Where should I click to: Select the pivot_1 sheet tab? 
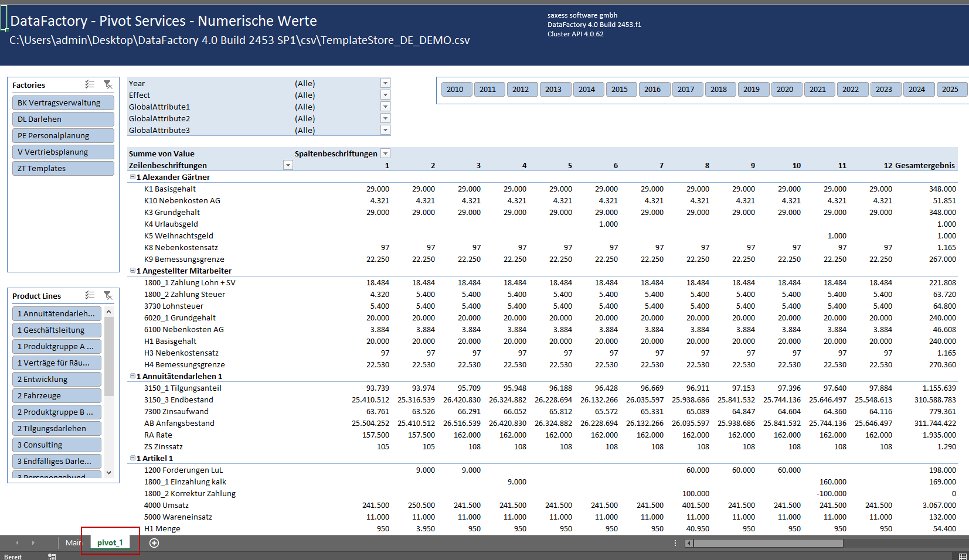pyautogui.click(x=110, y=543)
